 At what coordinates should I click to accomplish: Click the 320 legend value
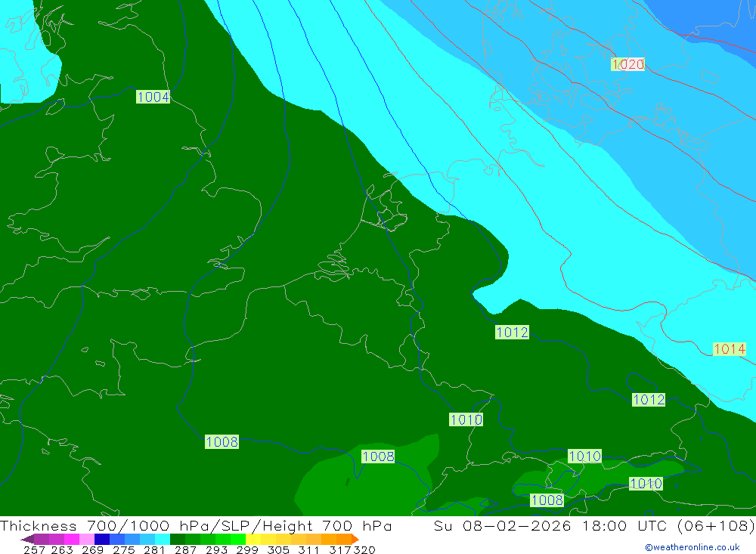pos(364,549)
